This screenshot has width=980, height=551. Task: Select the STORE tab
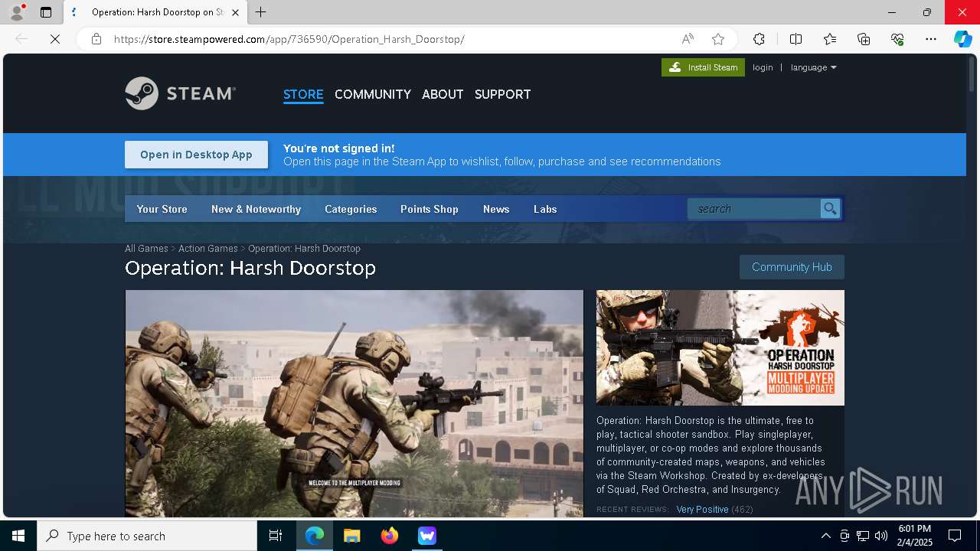click(x=303, y=94)
